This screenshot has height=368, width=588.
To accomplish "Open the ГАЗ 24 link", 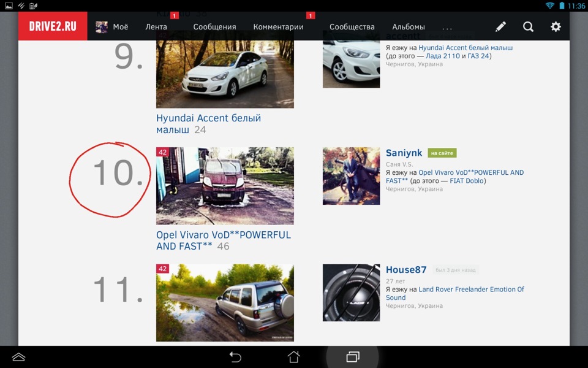I will pos(478,56).
